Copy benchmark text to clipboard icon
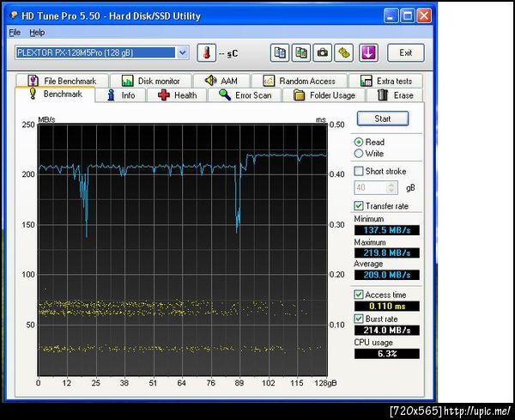This screenshot has height=420, width=515. [x=280, y=53]
